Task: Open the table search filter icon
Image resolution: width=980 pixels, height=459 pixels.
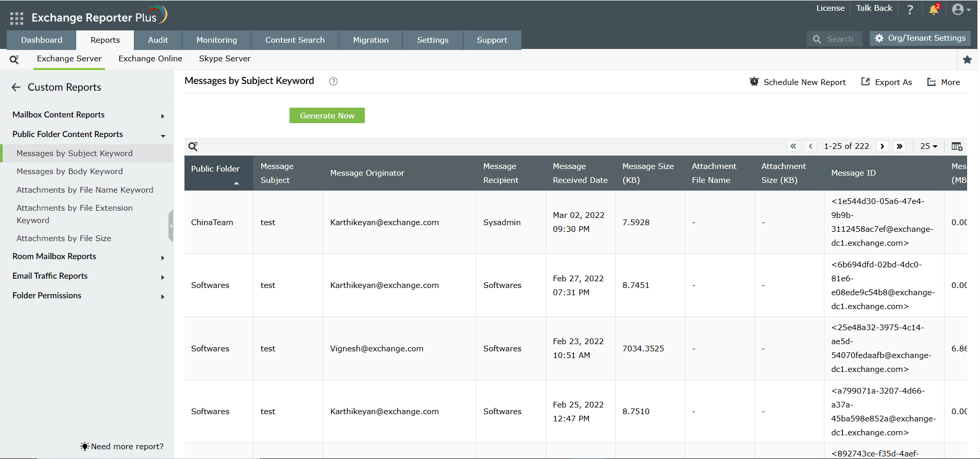Action: click(193, 146)
